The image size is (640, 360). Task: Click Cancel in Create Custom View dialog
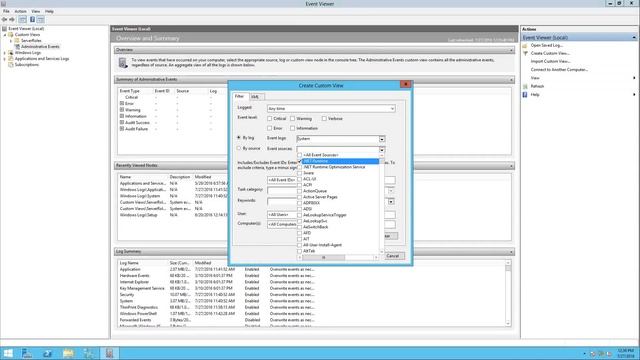pos(393,256)
